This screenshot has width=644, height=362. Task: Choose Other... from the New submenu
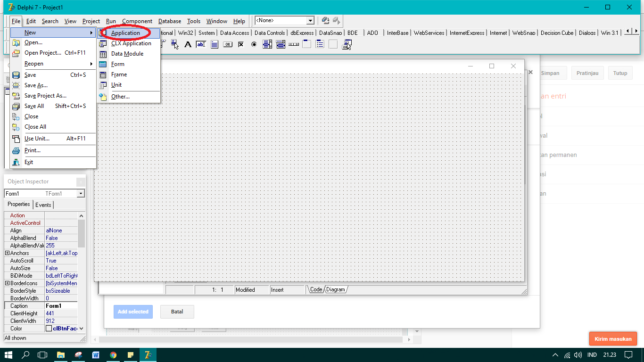pos(129,97)
